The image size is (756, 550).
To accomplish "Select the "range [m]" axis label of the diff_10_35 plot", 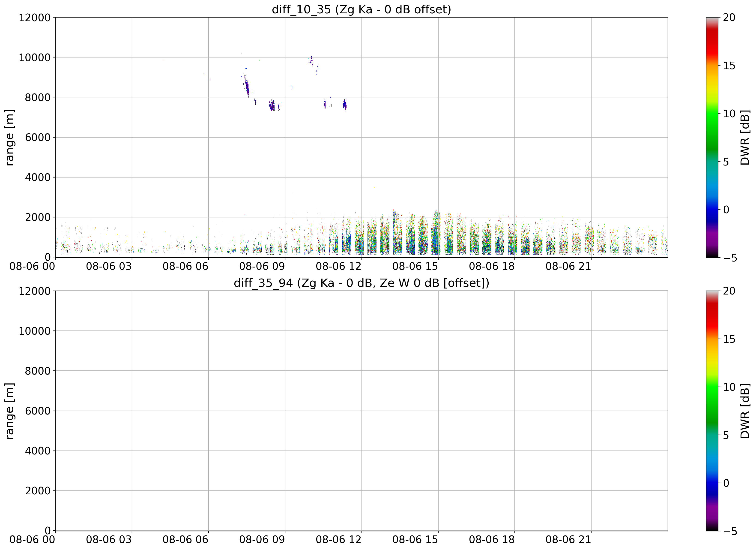I will [9, 137].
